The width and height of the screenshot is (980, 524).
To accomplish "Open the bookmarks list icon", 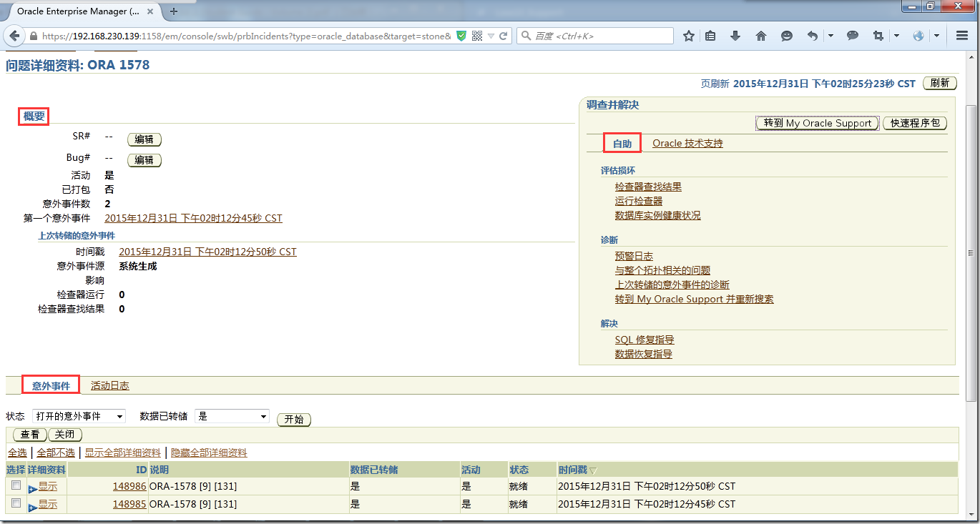I will (x=710, y=36).
